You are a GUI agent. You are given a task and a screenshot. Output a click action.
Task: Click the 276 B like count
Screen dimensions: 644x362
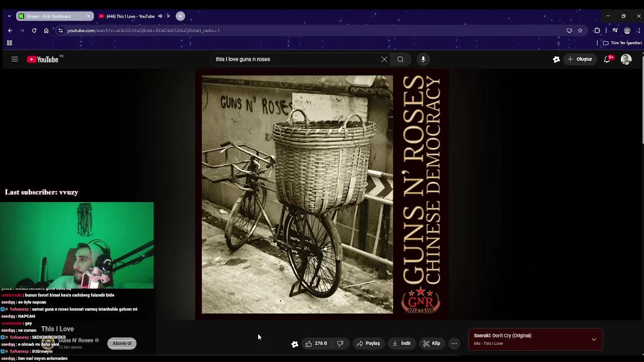(x=321, y=343)
